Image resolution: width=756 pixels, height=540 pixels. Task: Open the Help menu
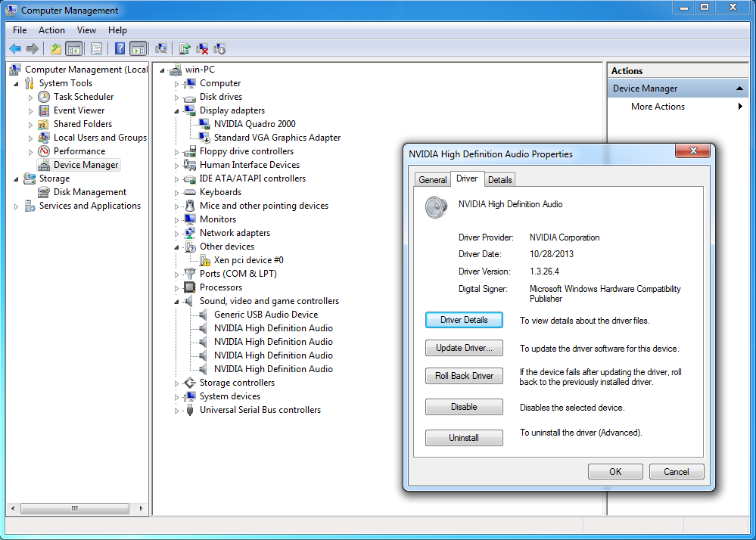pos(117,30)
